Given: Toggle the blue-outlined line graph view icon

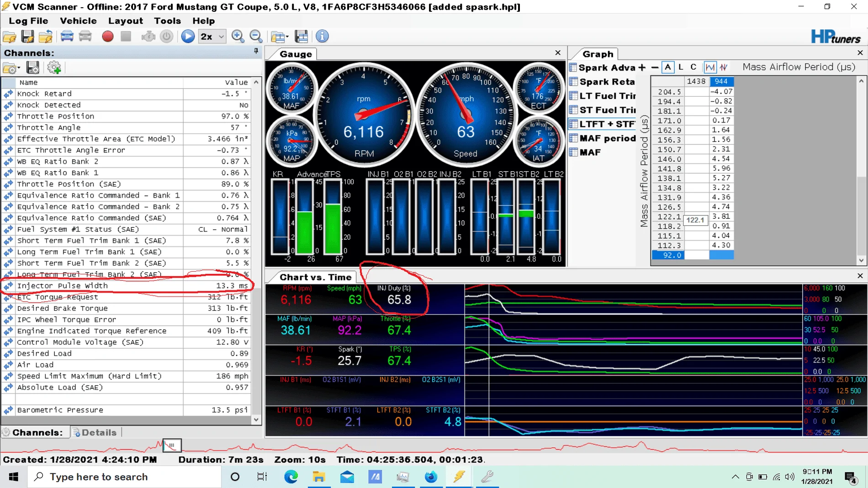Looking at the screenshot, I should click(x=710, y=67).
